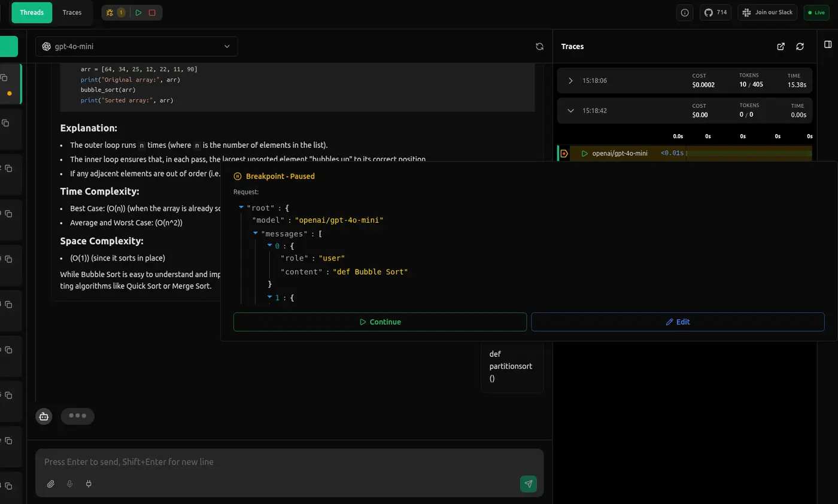Send the message with the paper plane icon
The height and width of the screenshot is (504, 838).
coord(528,484)
